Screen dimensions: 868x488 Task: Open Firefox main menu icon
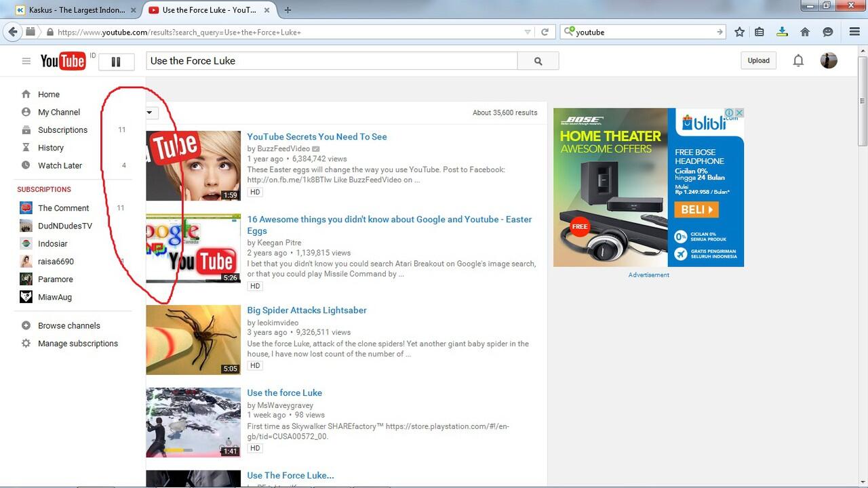coord(854,32)
